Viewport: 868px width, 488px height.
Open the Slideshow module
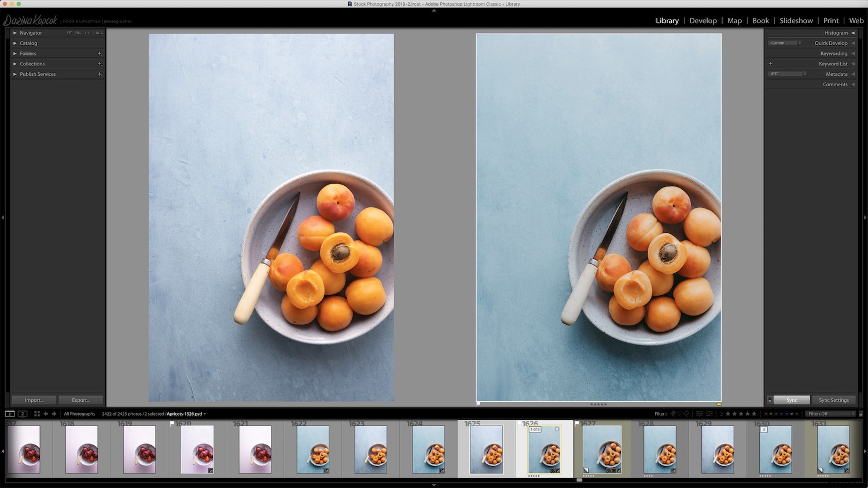pyautogui.click(x=796, y=20)
